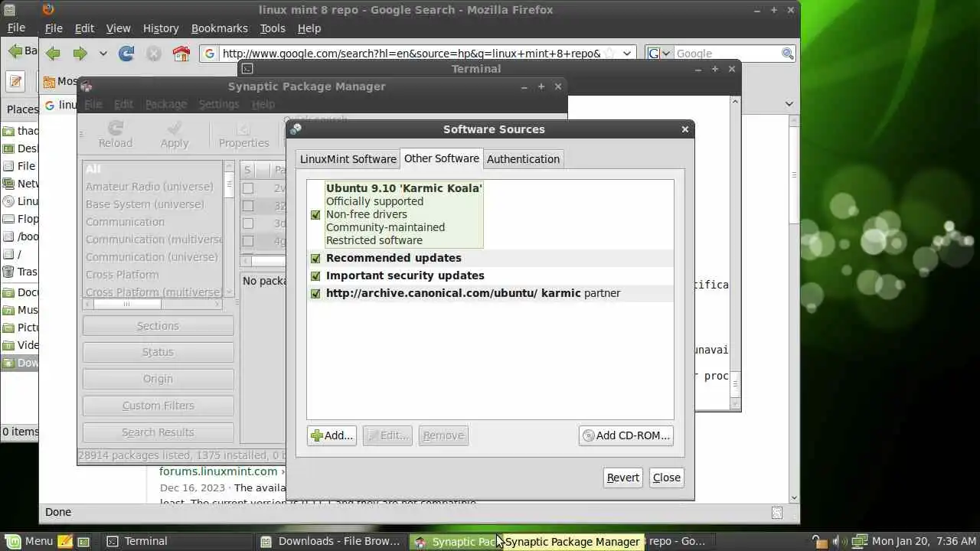Open the Bookmarks menu in Firefox
The width and height of the screenshot is (980, 551).
click(220, 28)
